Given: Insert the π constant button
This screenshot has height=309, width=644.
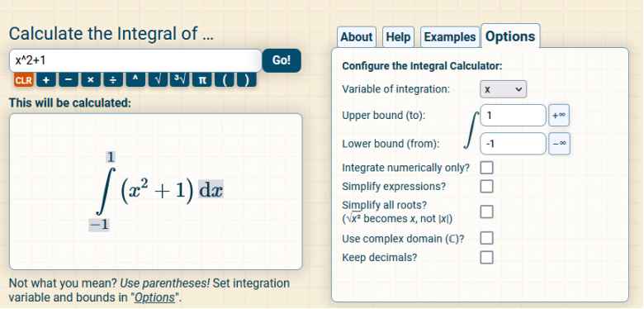Looking at the screenshot, I should tap(202, 80).
